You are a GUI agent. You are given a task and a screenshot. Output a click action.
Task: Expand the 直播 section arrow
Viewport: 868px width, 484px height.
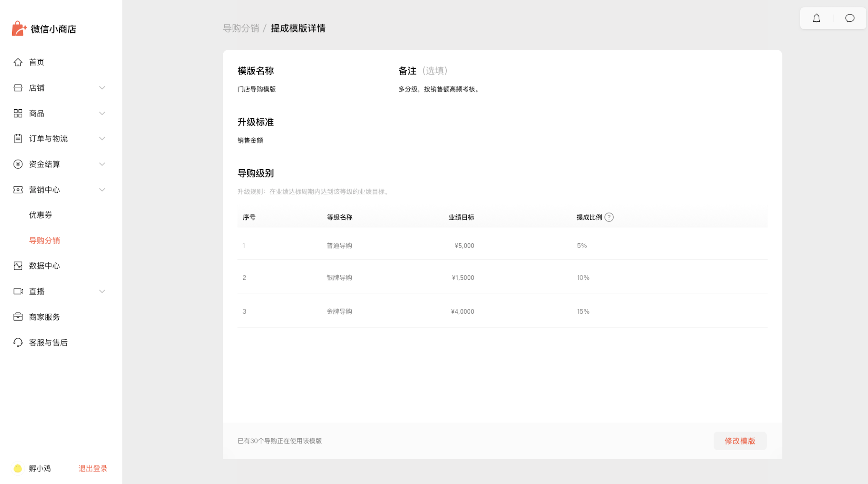click(x=102, y=291)
